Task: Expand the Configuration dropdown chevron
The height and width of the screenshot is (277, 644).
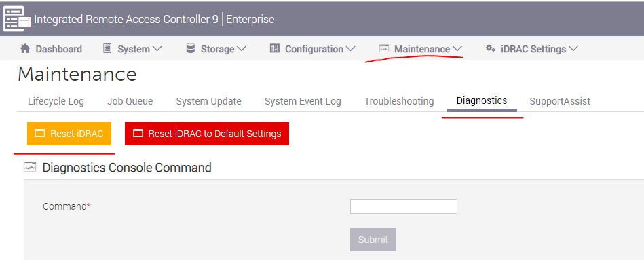Action: click(x=350, y=48)
